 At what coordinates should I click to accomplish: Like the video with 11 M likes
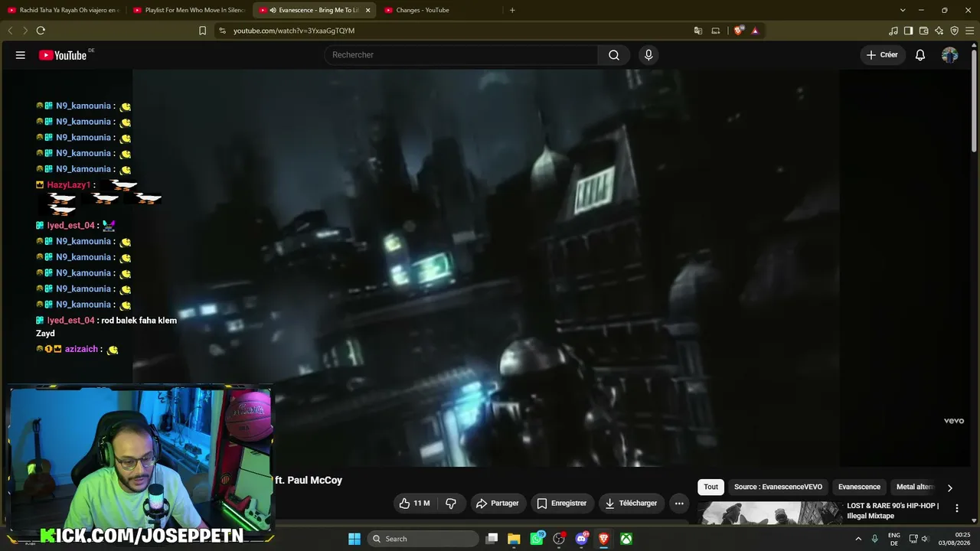click(x=413, y=504)
